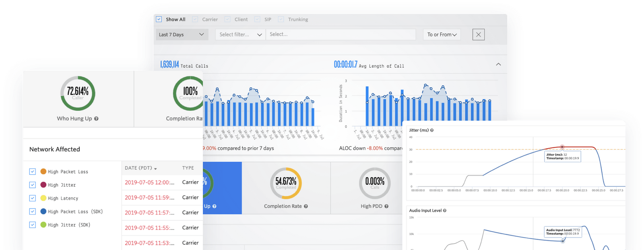The image size is (644, 250).
Task: Click blue High Packet Loss (SDK) swatch
Action: point(43,211)
